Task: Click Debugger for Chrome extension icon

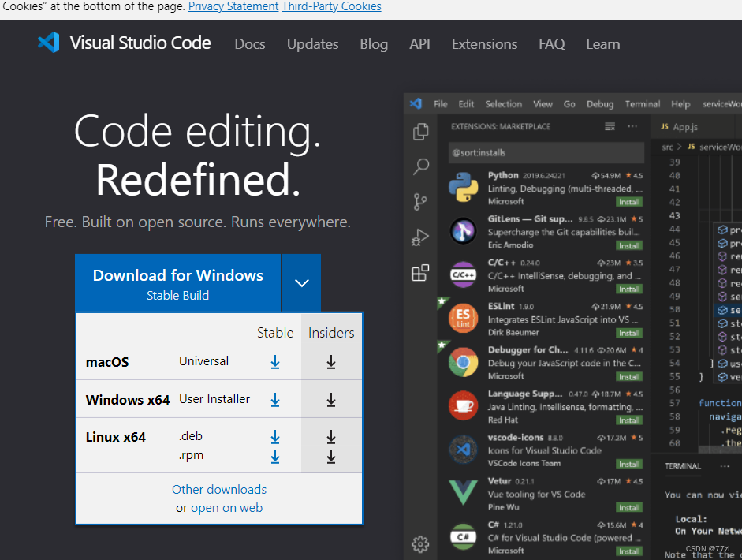Action: [x=464, y=362]
